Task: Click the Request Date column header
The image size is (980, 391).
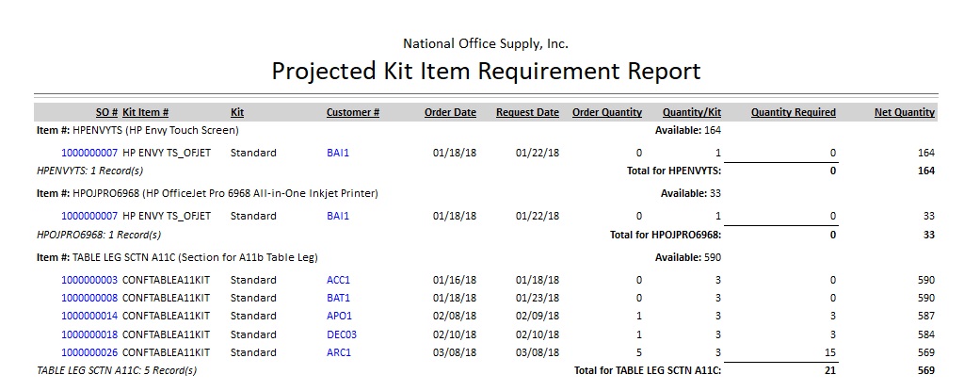Action: [527, 112]
